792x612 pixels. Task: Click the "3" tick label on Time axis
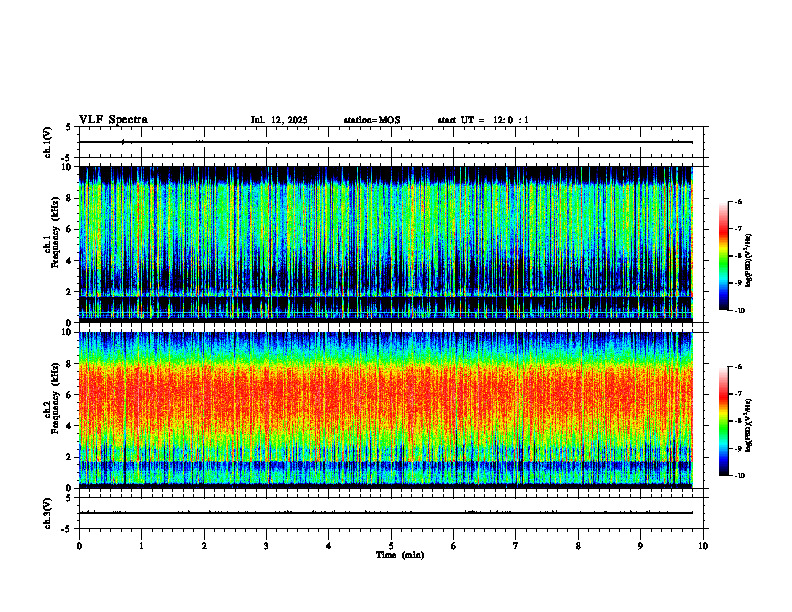coord(266,546)
